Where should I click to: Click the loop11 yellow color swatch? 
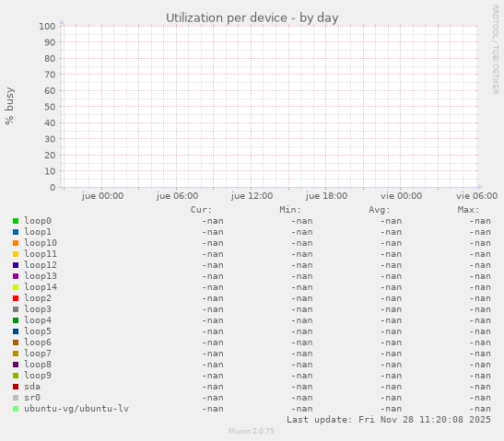(x=16, y=254)
